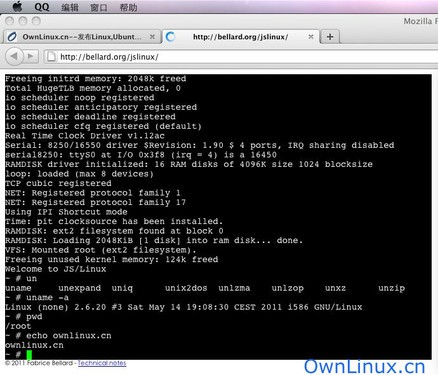Open the Technical notes link
438x375 pixels.
coord(102,363)
